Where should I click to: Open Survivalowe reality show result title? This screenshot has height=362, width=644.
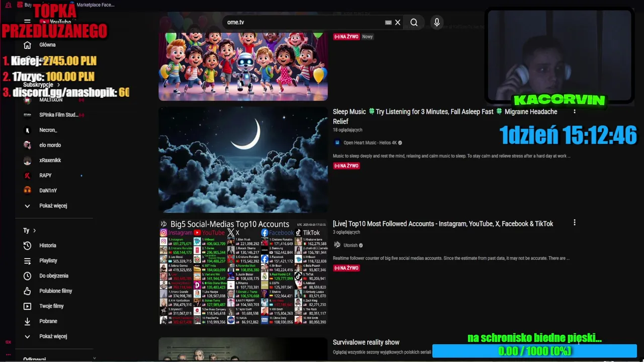(x=366, y=342)
